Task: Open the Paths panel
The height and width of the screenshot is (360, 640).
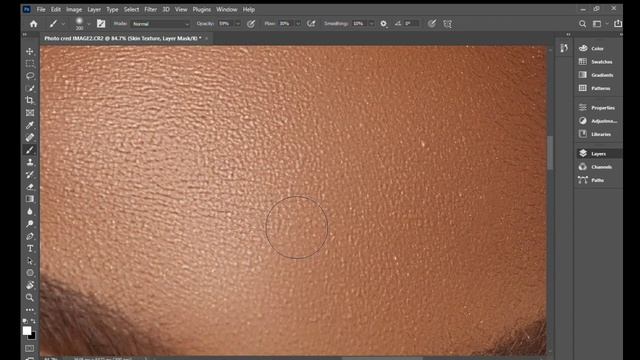Action: pos(598,180)
